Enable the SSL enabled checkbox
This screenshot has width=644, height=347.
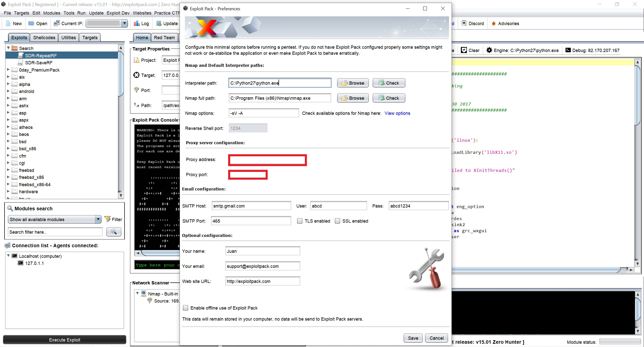point(337,221)
